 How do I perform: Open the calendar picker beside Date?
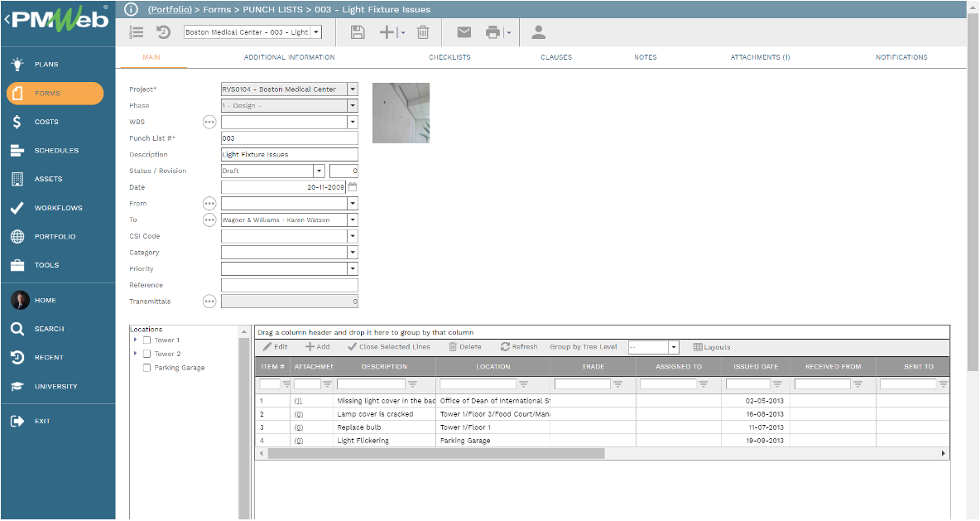[353, 187]
